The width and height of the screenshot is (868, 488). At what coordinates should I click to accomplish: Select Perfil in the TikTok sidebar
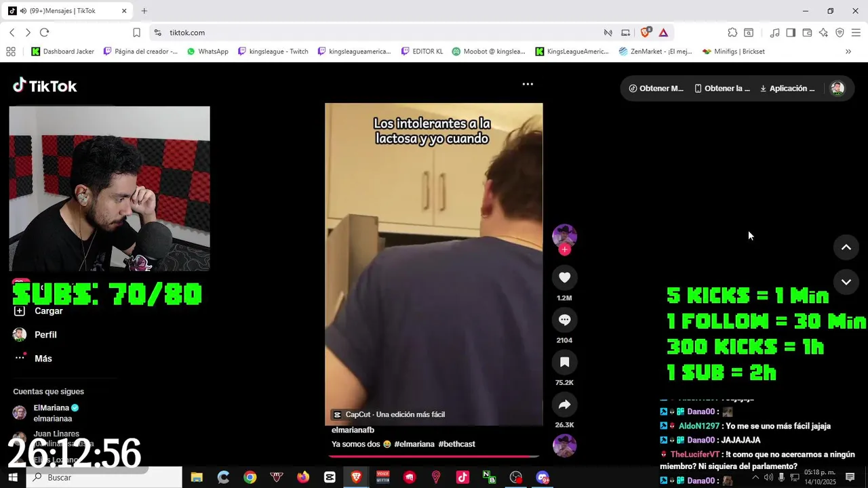click(35, 335)
